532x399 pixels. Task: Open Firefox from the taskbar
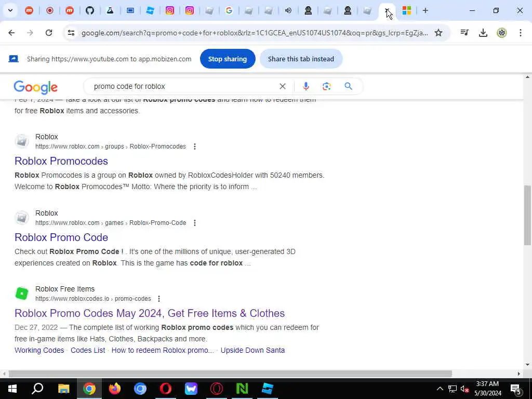[x=115, y=389]
